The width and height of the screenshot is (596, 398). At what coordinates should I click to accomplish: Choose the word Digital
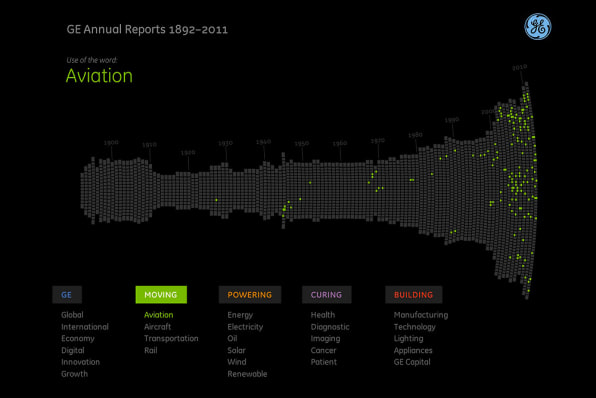tap(73, 350)
